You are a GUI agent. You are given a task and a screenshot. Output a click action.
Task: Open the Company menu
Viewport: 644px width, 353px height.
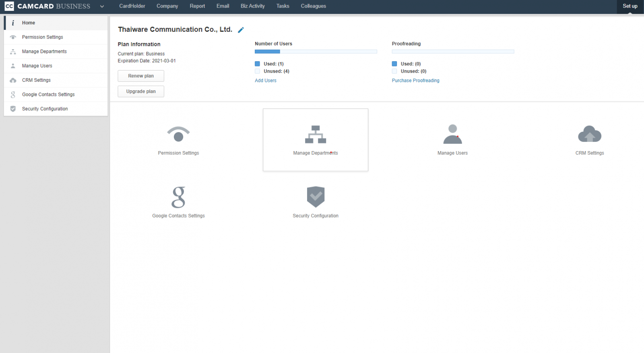click(167, 6)
